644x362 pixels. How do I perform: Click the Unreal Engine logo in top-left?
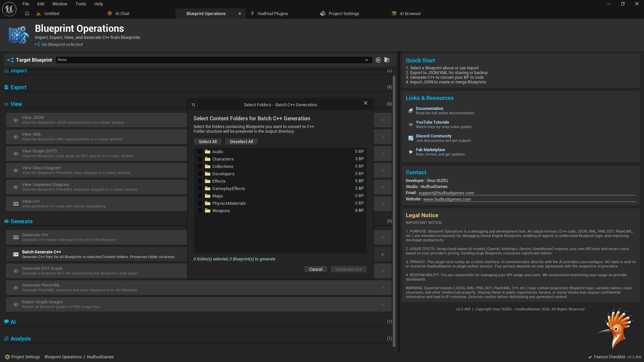[x=9, y=9]
